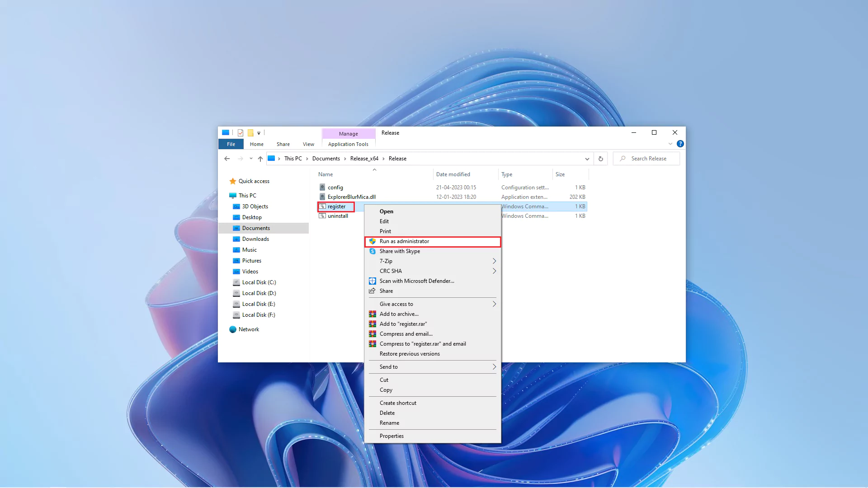The image size is (868, 488).
Task: Click the Back navigation arrow
Action: point(227,159)
